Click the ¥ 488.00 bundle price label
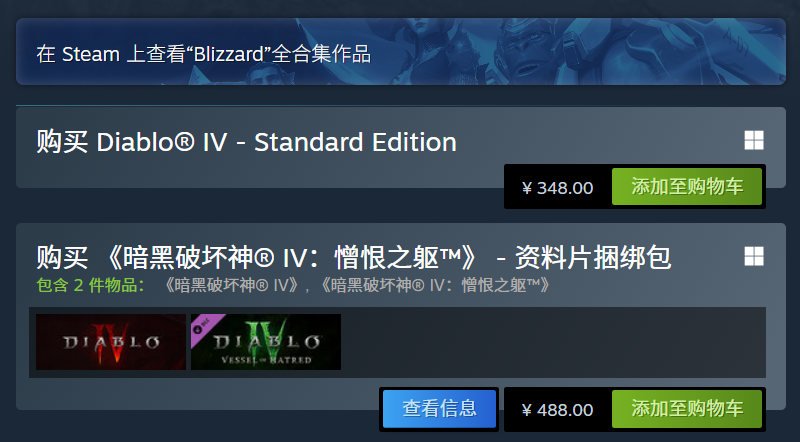The height and width of the screenshot is (442, 800). point(557,410)
